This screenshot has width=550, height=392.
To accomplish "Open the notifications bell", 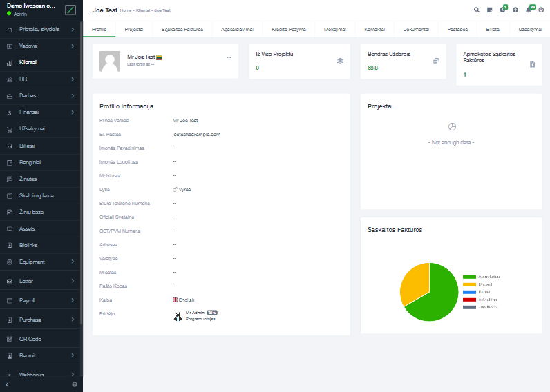I will [x=529, y=10].
